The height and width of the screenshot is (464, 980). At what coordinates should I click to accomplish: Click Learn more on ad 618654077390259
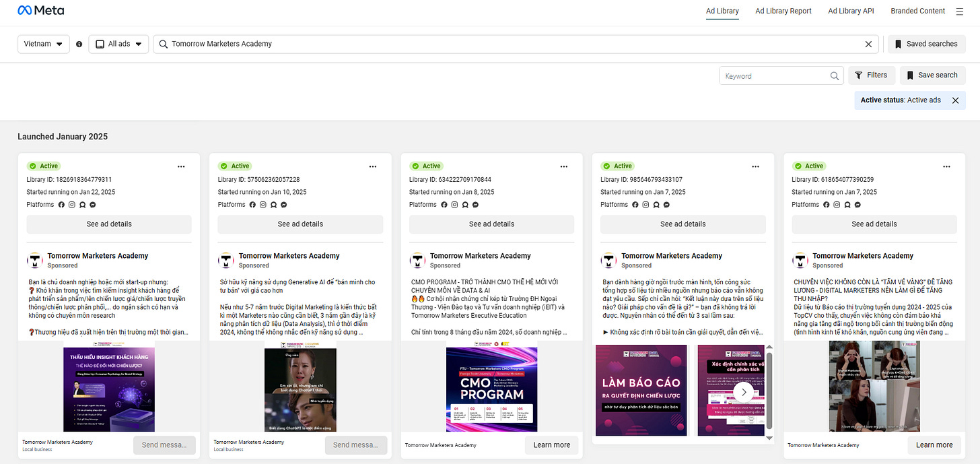tap(934, 445)
